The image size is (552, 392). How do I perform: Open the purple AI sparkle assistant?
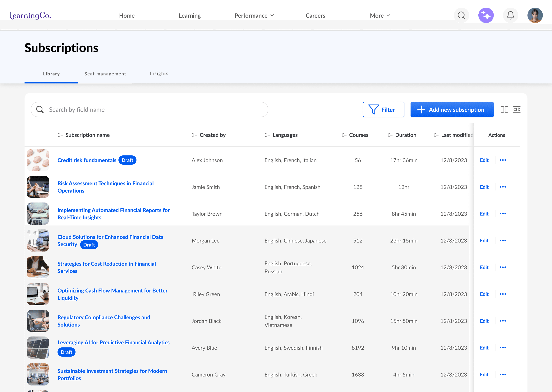[486, 16]
